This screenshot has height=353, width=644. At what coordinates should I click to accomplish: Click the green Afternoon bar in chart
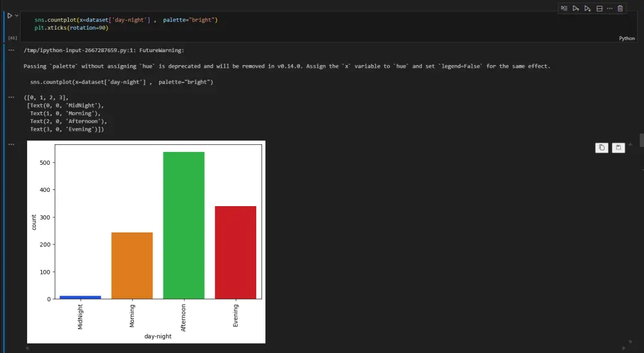coord(184,225)
